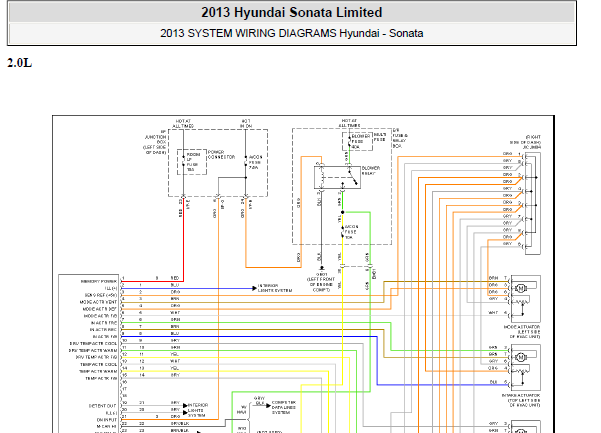
Task: Click the 'DETENT OUT' pin label
Action: [x=102, y=405]
